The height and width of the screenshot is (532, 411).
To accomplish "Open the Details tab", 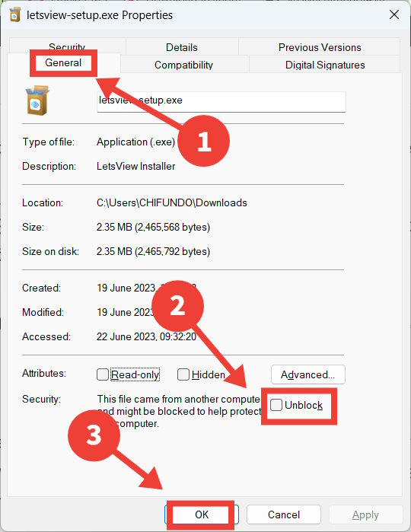I will pyautogui.click(x=182, y=47).
